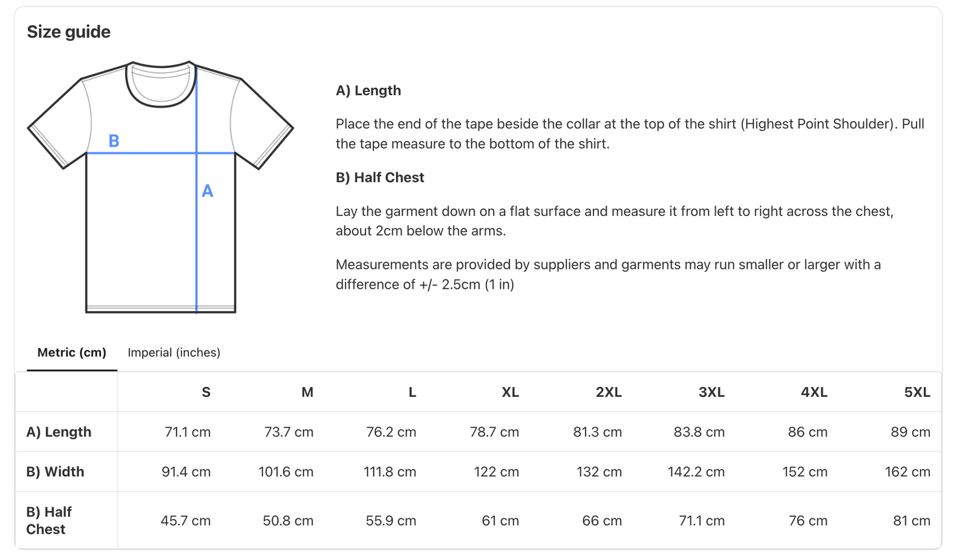
Task: Click the 3XL column header
Action: point(711,392)
